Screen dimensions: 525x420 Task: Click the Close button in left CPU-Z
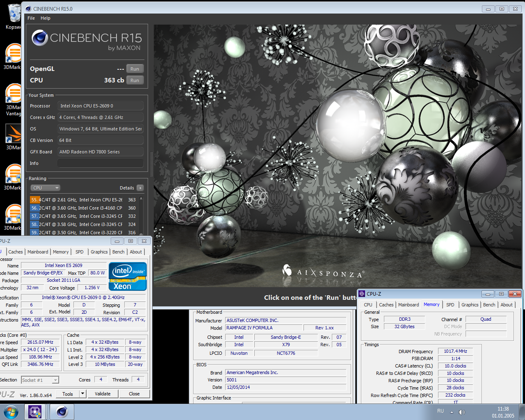pyautogui.click(x=134, y=394)
